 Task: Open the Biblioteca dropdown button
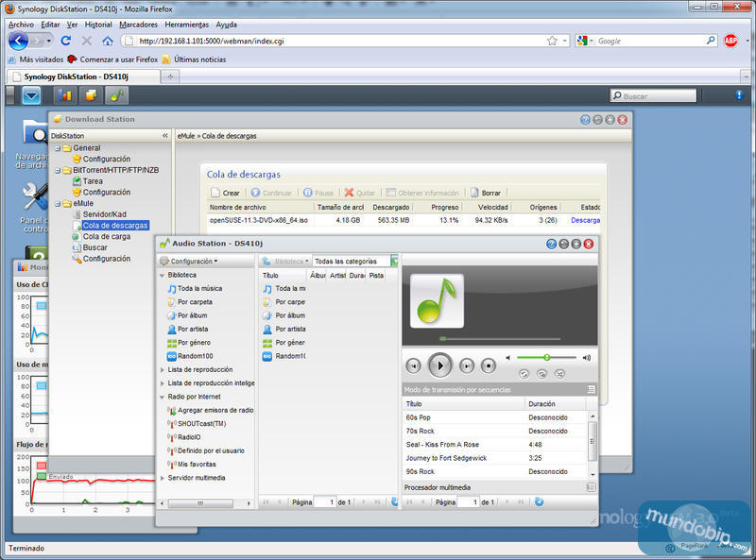(x=285, y=262)
